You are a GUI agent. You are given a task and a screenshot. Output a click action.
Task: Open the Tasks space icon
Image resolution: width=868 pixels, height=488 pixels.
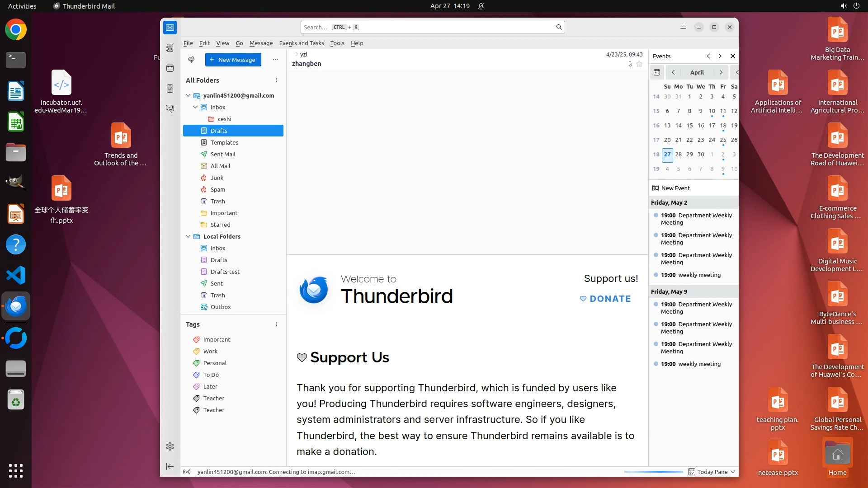170,89
